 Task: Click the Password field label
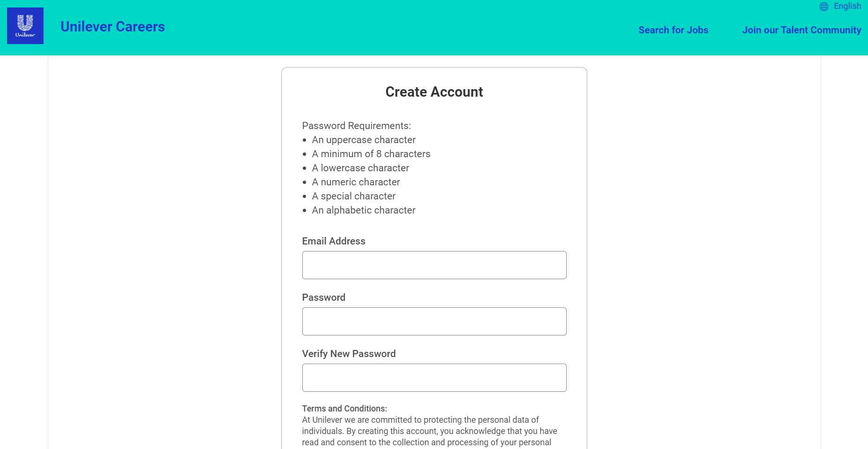[323, 297]
